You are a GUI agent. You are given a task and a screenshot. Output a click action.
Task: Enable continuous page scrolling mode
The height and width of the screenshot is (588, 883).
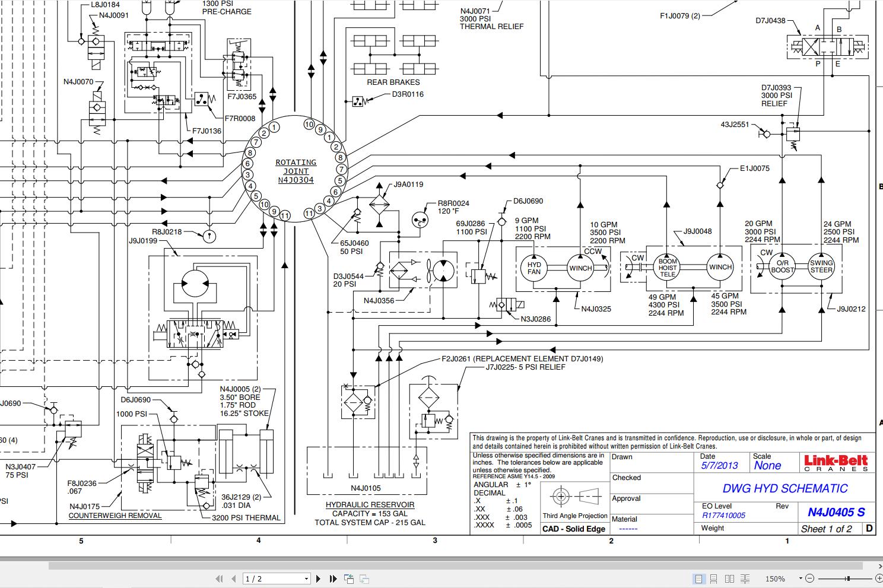click(x=714, y=579)
